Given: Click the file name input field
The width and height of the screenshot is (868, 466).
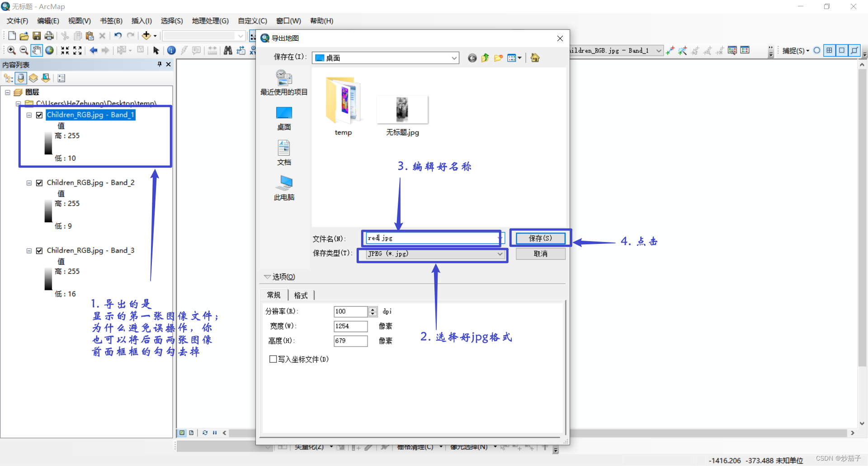Looking at the screenshot, I should pos(432,238).
